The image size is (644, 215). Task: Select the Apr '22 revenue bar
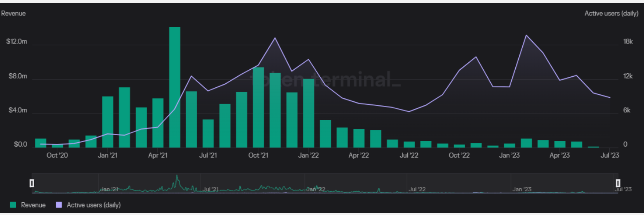pyautogui.click(x=359, y=138)
